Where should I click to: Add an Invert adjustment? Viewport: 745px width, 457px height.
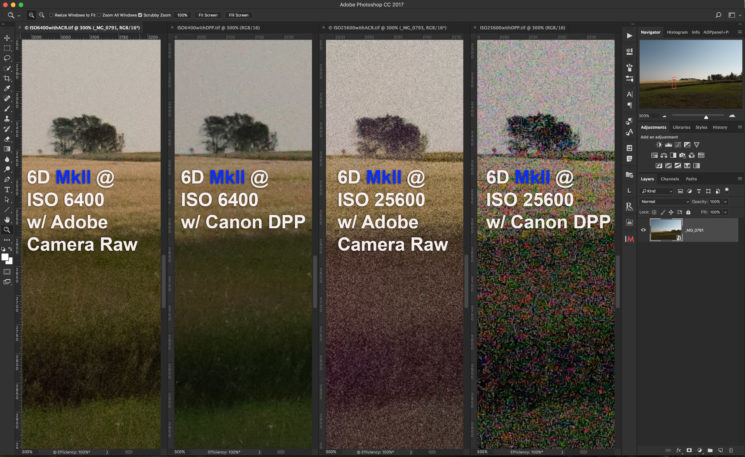click(659, 166)
